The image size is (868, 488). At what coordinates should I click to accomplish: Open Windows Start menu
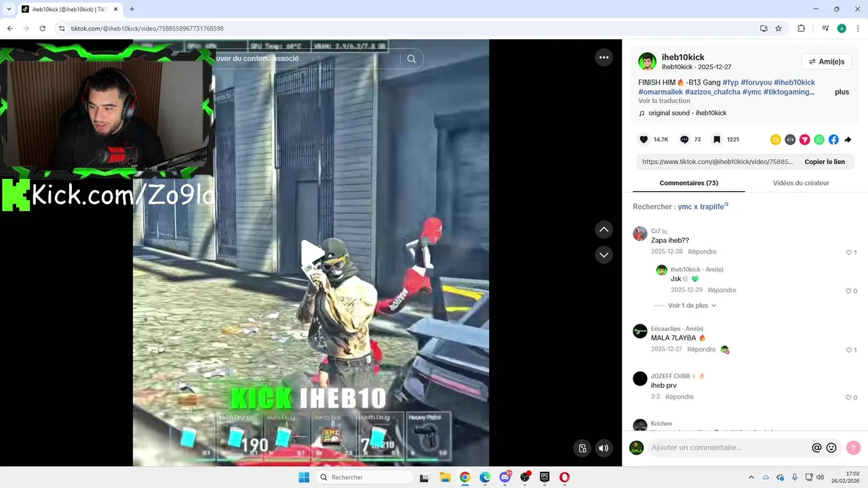pyautogui.click(x=304, y=477)
